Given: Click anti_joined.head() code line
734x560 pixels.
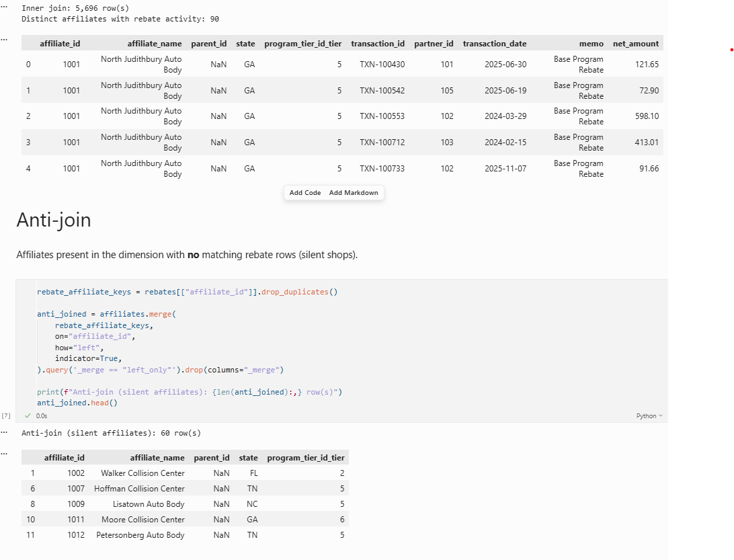Looking at the screenshot, I should point(77,403).
